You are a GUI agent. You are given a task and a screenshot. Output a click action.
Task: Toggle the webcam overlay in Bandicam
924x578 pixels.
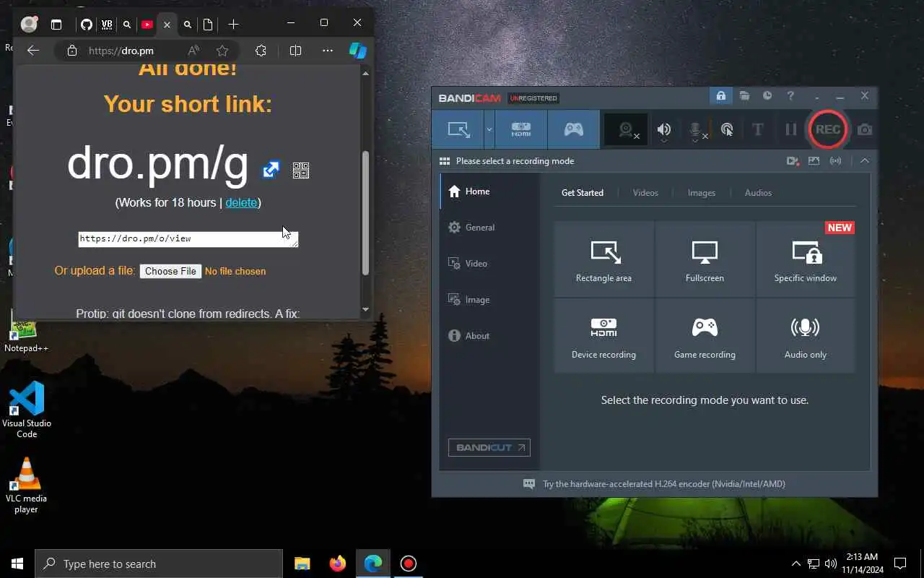coord(625,130)
